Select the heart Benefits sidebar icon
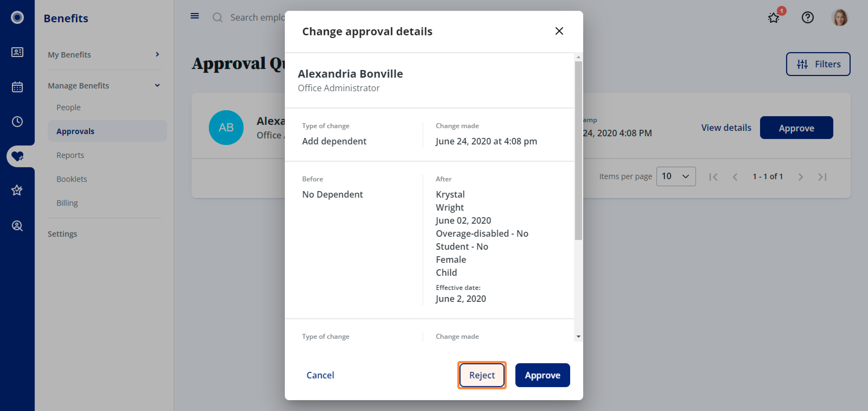The height and width of the screenshot is (411, 868). pos(17,156)
